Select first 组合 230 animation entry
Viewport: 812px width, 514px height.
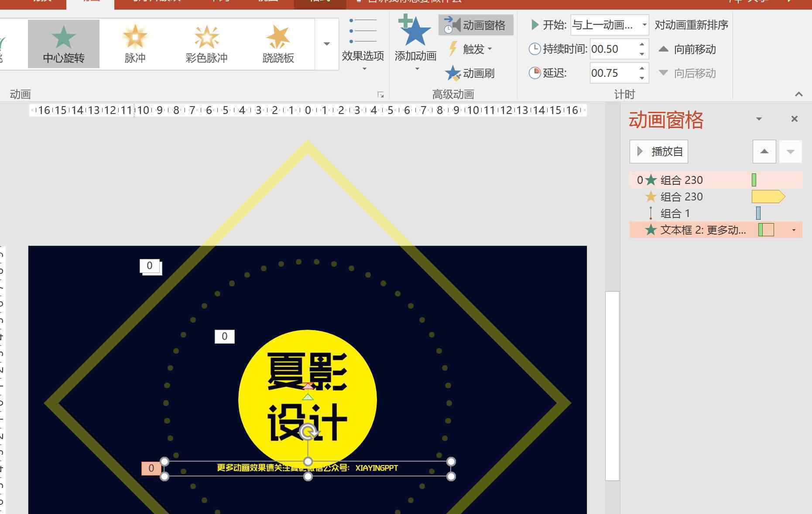point(716,180)
